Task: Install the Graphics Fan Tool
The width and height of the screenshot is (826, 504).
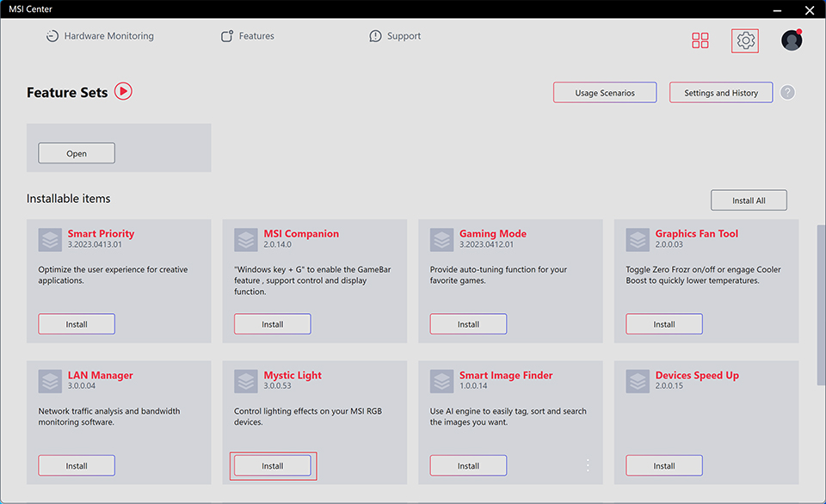Action: (x=664, y=324)
